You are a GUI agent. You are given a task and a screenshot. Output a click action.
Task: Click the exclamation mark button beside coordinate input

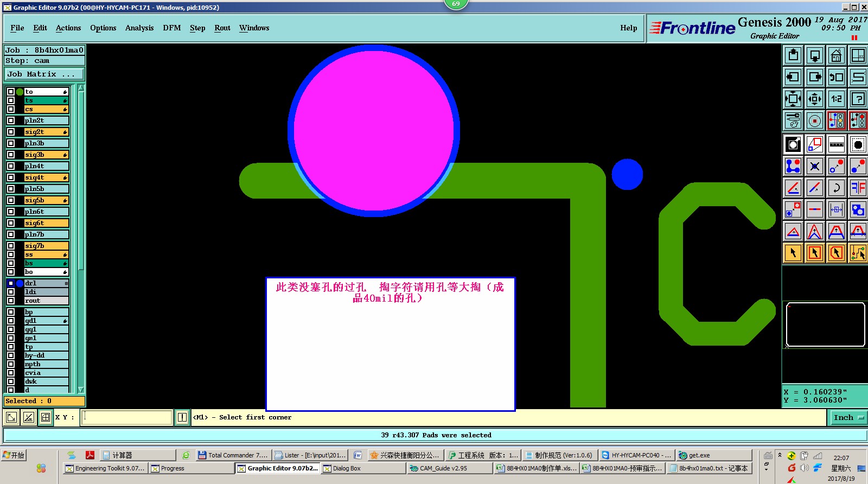coord(182,417)
